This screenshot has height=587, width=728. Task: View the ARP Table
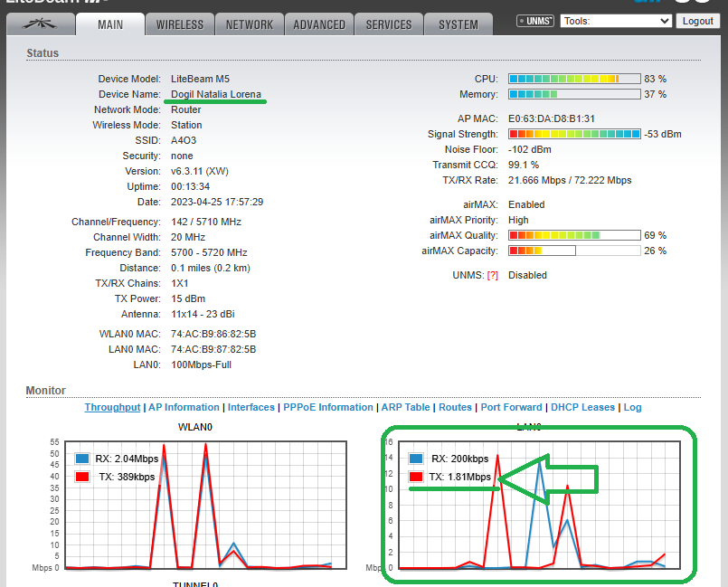406,407
